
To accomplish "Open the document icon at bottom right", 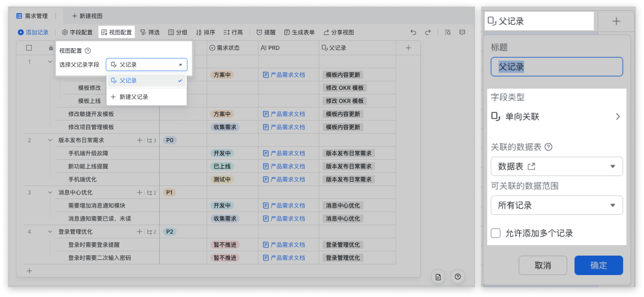I will [438, 277].
